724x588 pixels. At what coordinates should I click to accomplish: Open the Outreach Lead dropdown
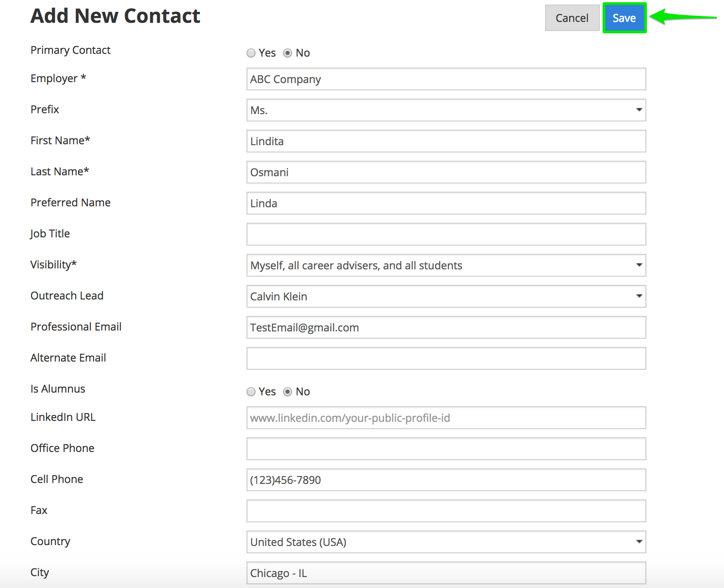coord(446,296)
